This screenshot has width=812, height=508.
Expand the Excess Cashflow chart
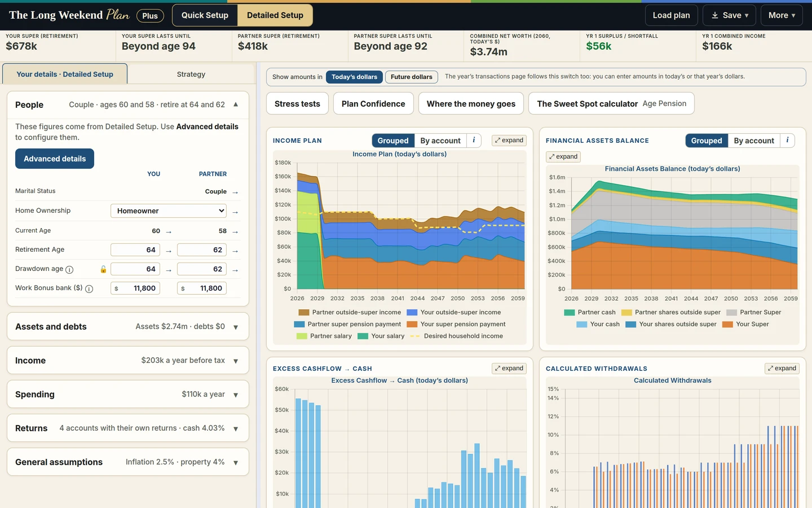click(509, 369)
